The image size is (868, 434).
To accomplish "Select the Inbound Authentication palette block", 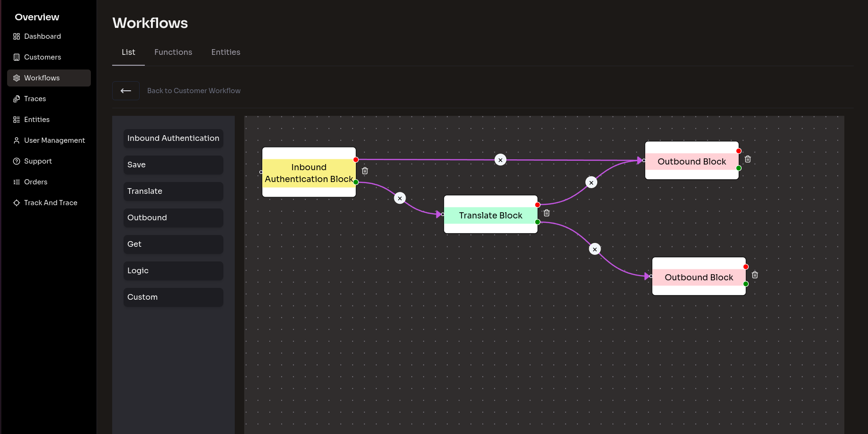I will pyautogui.click(x=173, y=139).
